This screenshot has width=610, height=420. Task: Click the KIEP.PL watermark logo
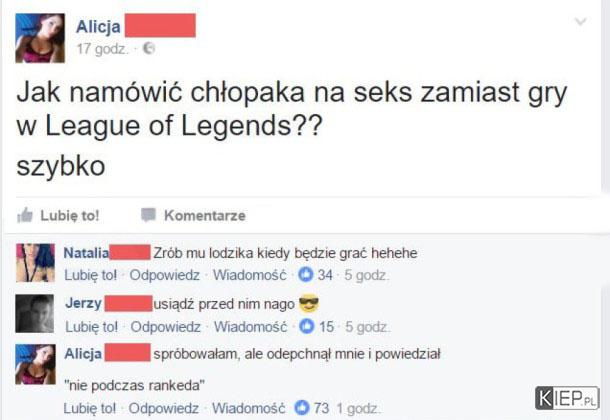point(567,398)
